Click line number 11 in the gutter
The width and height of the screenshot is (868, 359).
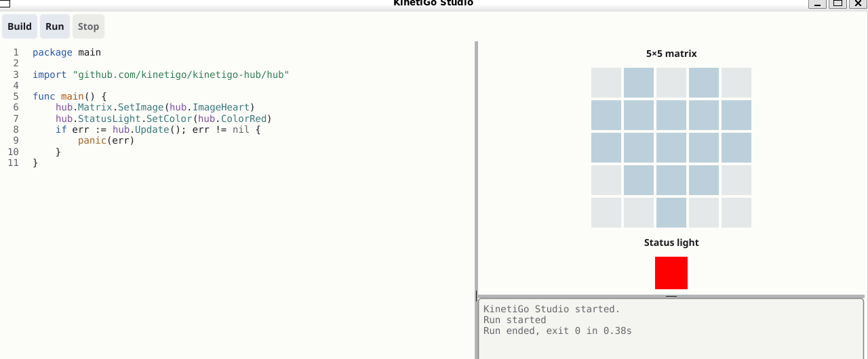(x=13, y=163)
